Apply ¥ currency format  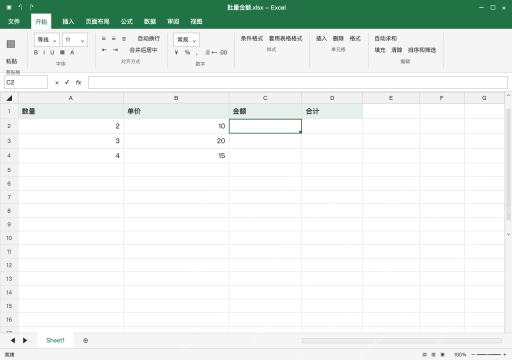pyautogui.click(x=176, y=52)
